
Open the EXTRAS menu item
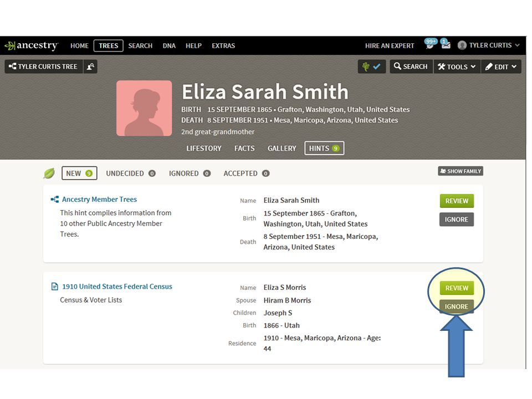point(223,46)
